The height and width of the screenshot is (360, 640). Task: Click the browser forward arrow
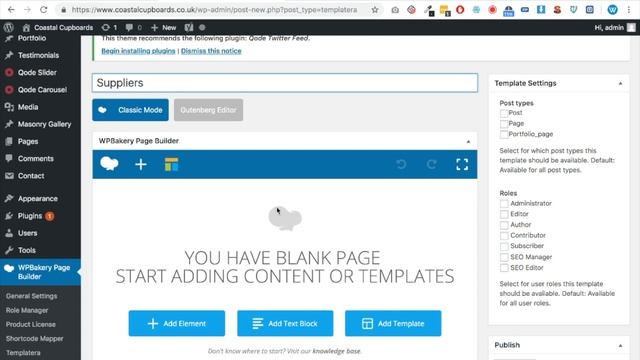[27, 9]
